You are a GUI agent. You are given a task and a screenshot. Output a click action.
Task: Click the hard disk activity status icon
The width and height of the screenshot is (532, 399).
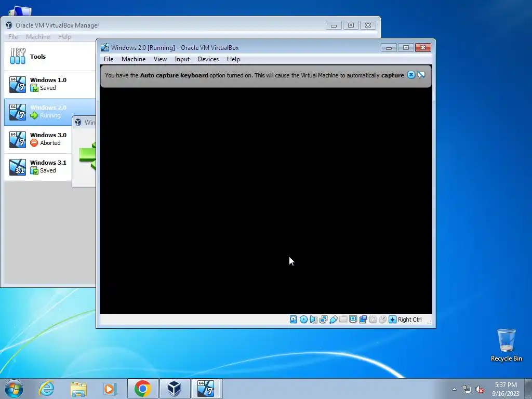click(x=293, y=320)
